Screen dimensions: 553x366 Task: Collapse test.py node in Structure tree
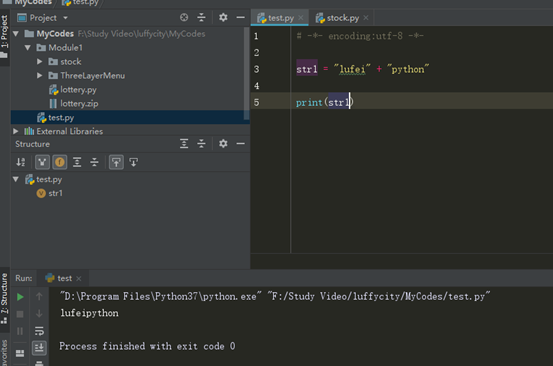coord(16,179)
